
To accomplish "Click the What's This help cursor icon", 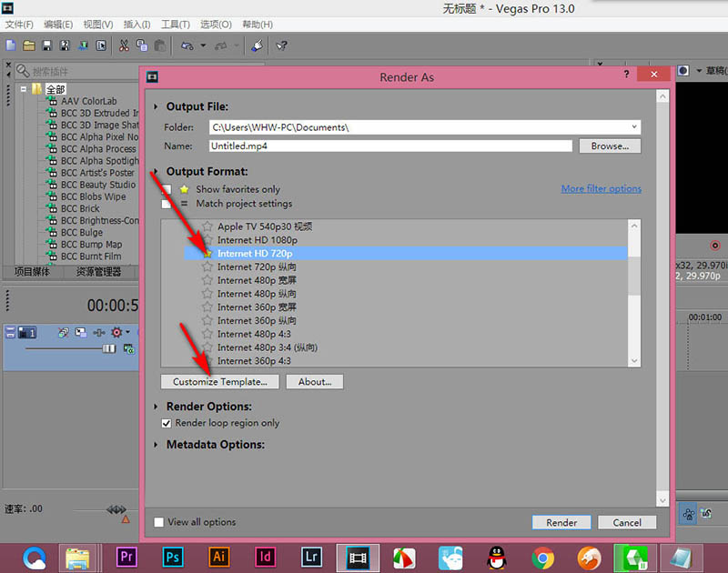I will pyautogui.click(x=281, y=45).
